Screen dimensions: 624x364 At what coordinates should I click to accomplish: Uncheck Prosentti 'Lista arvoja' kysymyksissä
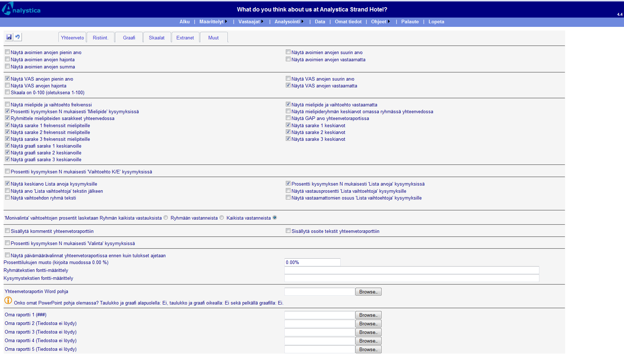coord(288,183)
